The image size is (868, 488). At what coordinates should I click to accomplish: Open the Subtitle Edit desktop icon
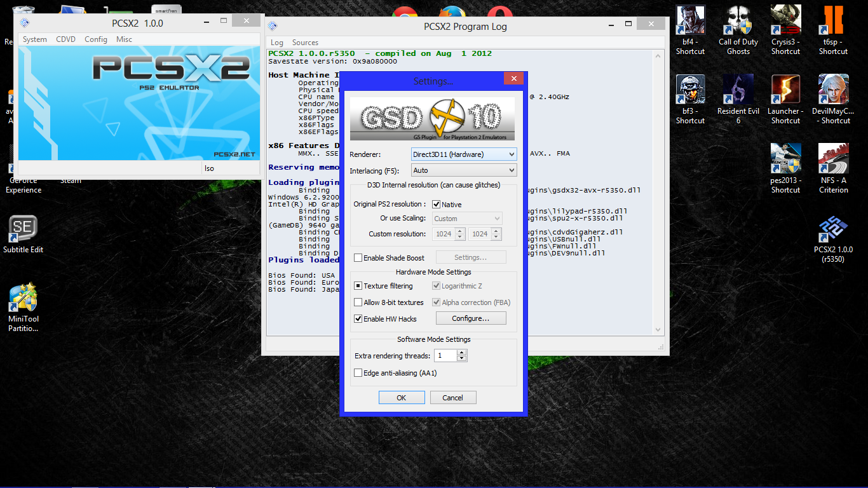[24, 234]
